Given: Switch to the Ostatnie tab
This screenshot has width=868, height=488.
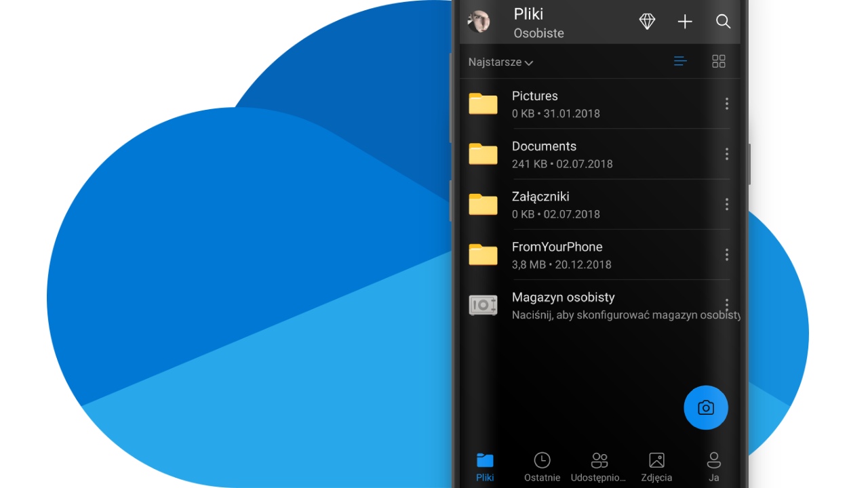Looking at the screenshot, I should click(542, 467).
